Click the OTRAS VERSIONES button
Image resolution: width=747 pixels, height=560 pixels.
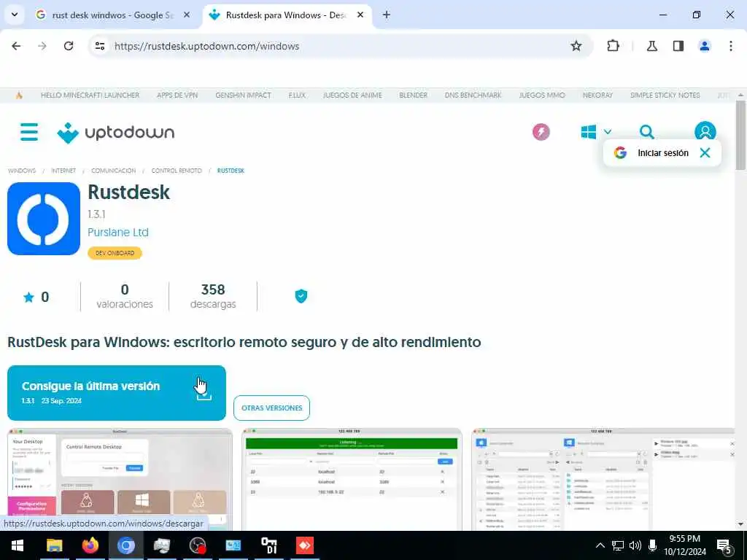tap(271, 408)
